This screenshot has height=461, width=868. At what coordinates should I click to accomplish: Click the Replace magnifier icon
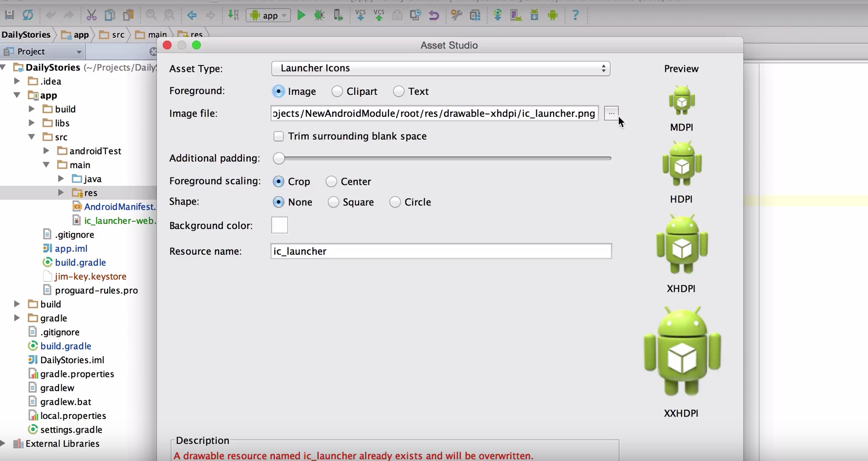click(x=169, y=15)
